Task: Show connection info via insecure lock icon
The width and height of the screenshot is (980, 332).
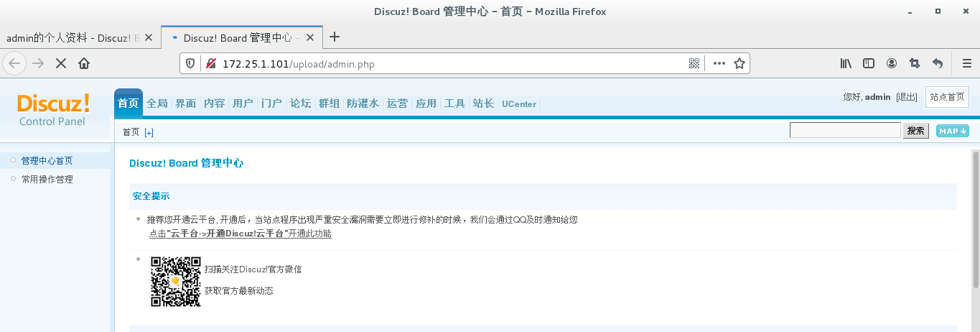Action: click(211, 63)
